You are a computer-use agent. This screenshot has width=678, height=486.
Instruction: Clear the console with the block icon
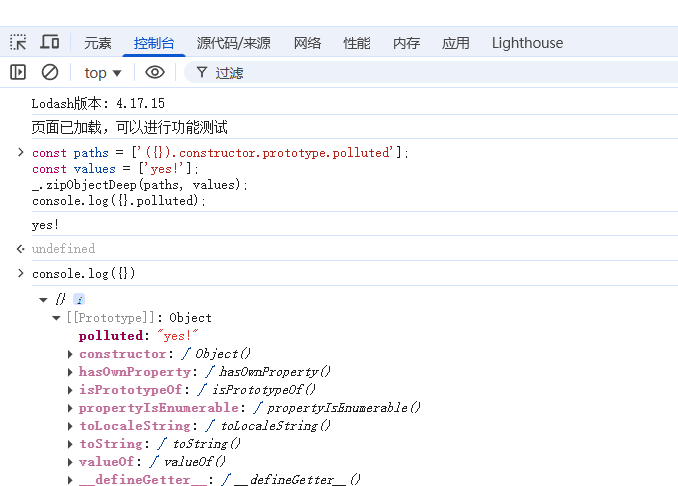click(x=49, y=72)
